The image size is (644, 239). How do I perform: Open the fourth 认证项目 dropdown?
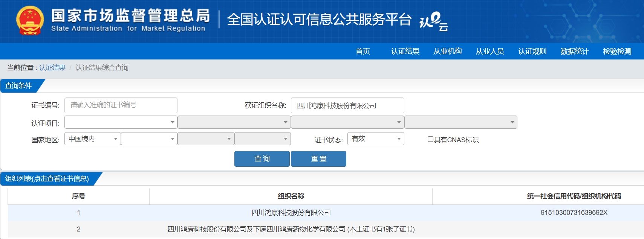(x=461, y=122)
